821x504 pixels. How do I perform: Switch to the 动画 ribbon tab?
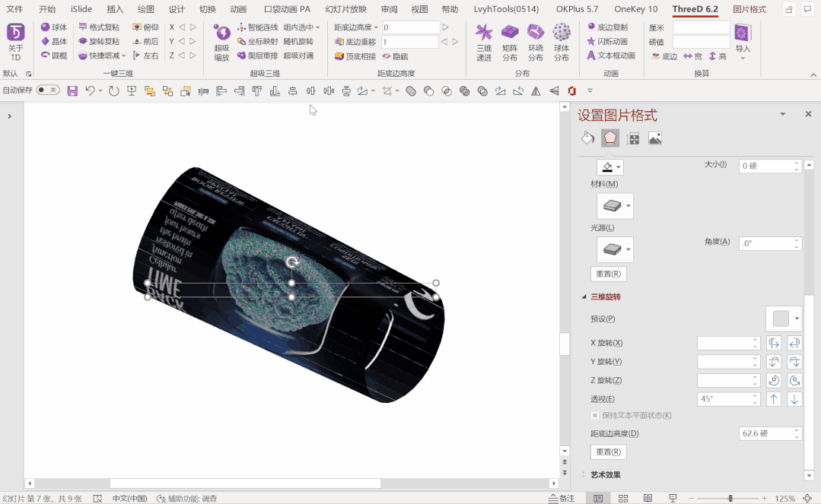click(x=238, y=9)
